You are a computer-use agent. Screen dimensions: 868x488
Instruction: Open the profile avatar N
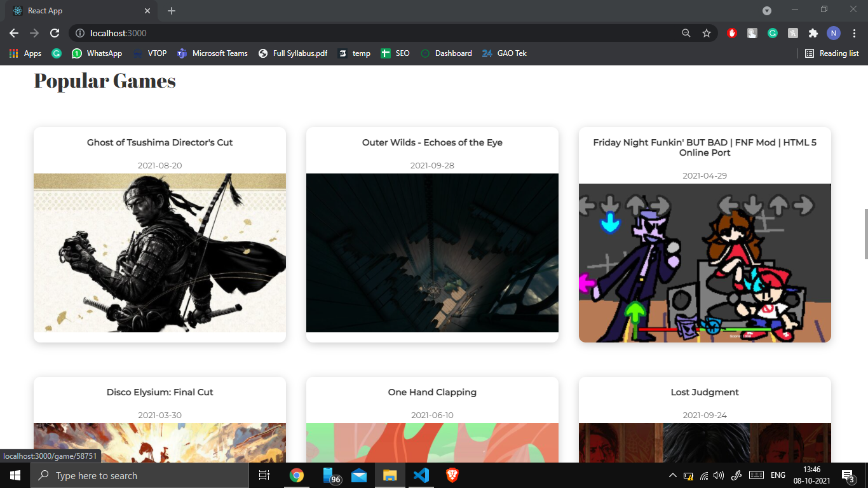coord(834,33)
